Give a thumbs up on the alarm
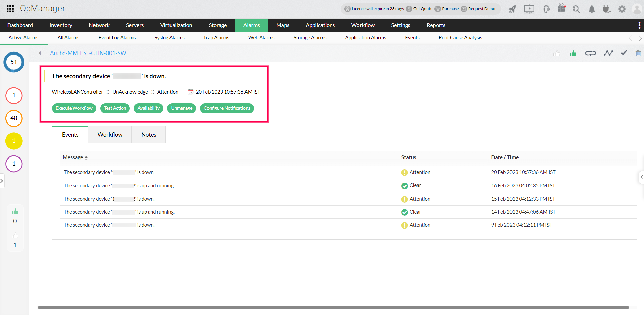Viewport: 644px width, 315px height. [573, 53]
